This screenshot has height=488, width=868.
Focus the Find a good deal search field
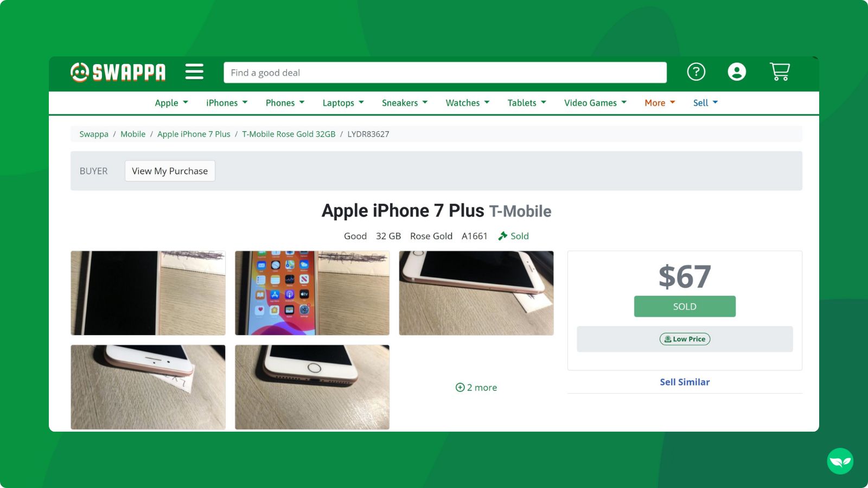(x=445, y=73)
